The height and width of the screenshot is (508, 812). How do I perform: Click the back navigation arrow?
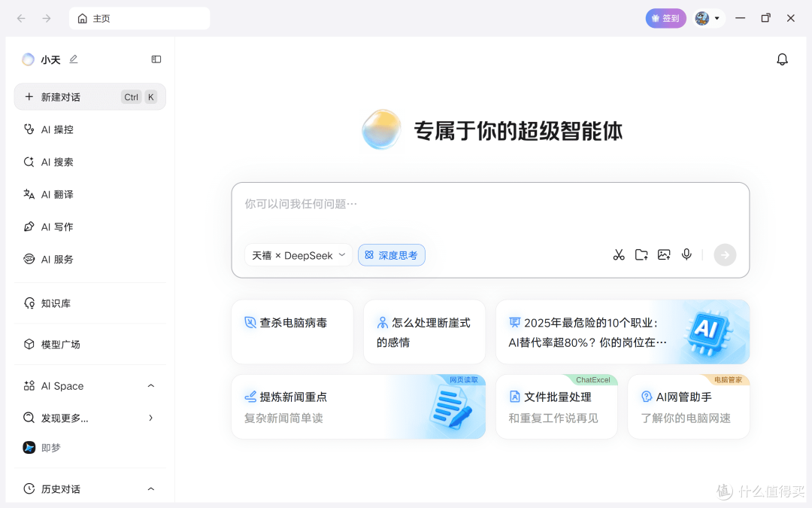click(21, 19)
